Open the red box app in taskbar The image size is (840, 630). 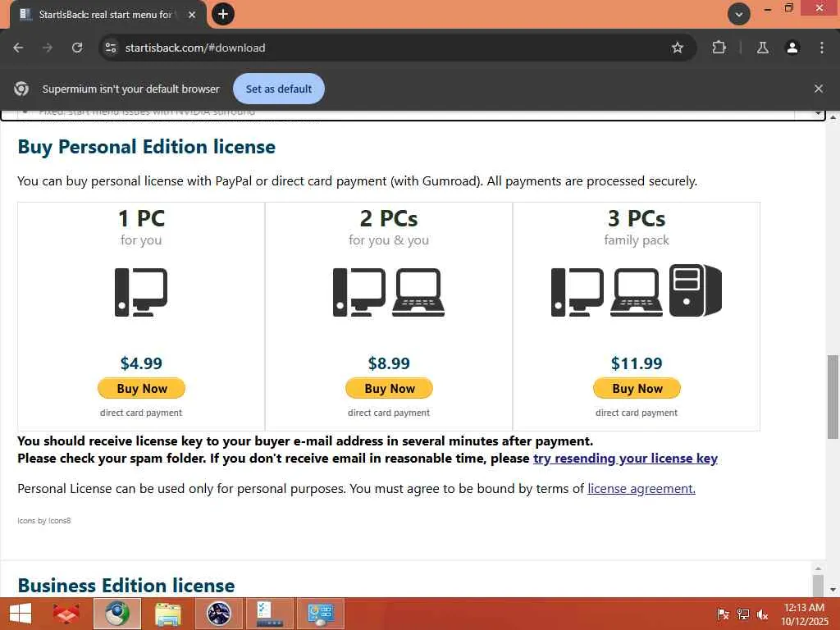pos(66,614)
